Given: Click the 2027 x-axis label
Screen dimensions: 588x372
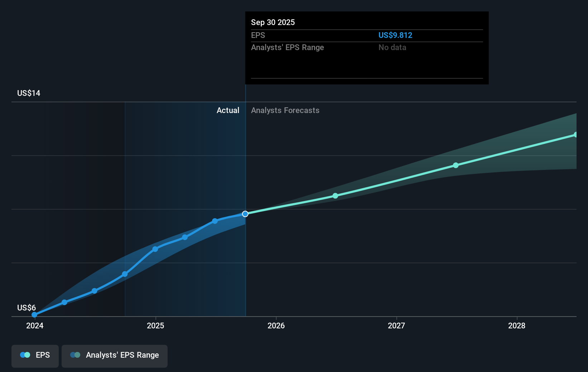Looking at the screenshot, I should pyautogui.click(x=396, y=325).
